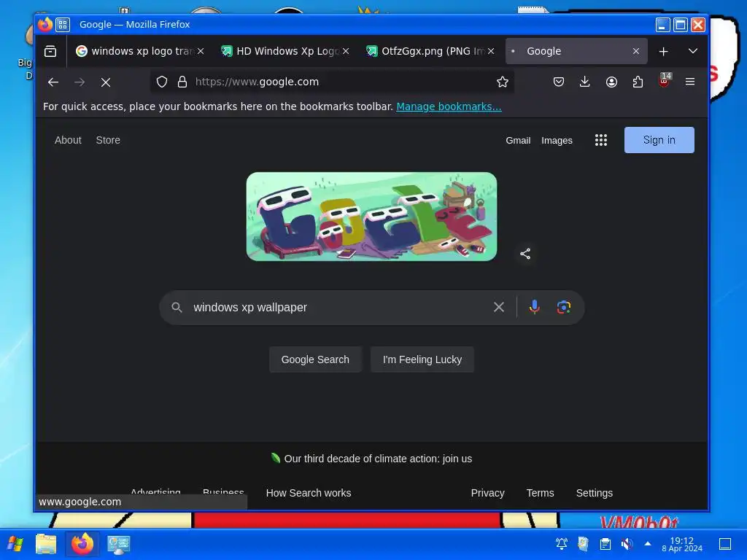The height and width of the screenshot is (560, 747).
Task: Click show desktop button in taskbar
Action: pyautogui.click(x=725, y=544)
